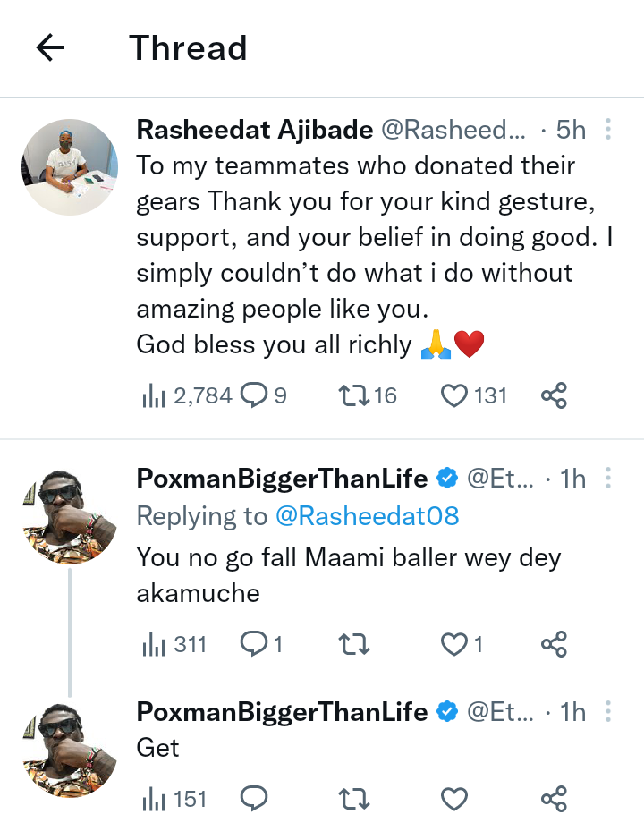Retweet Rasheedat Ajibade's teammates tweet
The image size is (644, 823).
click(x=355, y=395)
